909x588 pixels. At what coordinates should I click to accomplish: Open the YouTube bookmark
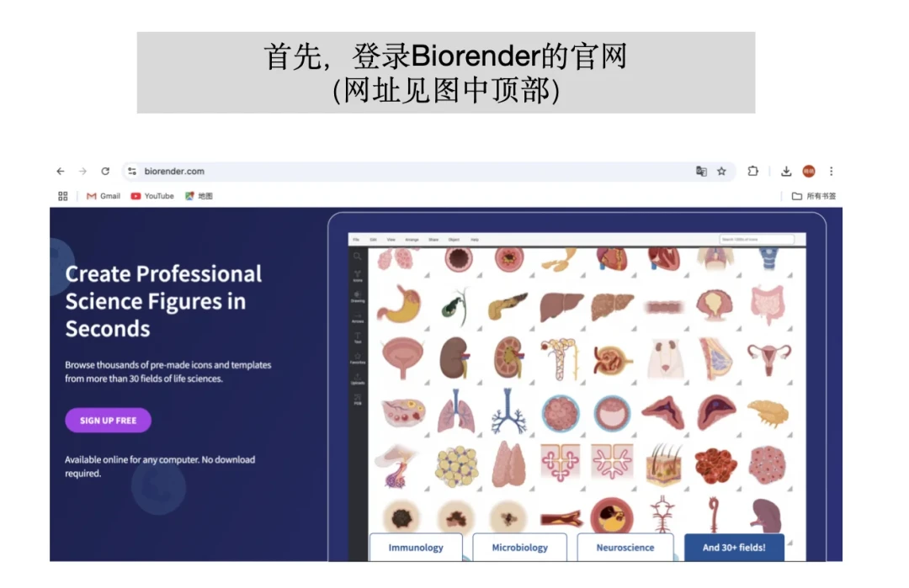coord(152,196)
